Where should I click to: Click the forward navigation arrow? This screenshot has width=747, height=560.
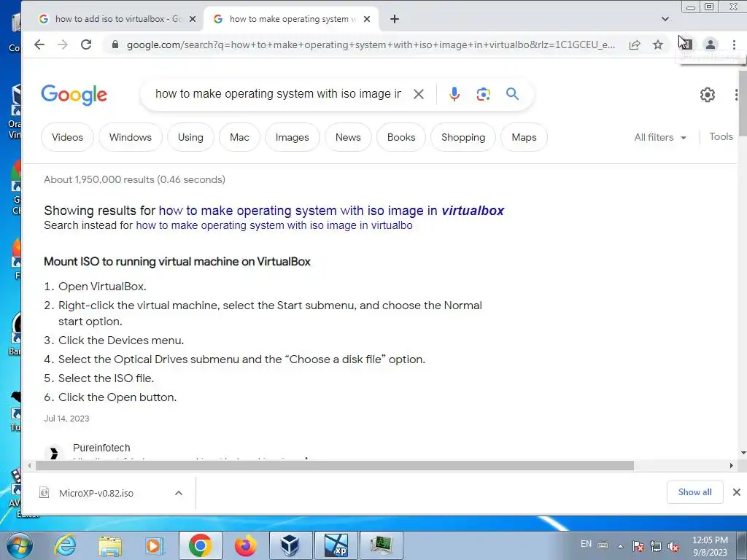point(63,44)
